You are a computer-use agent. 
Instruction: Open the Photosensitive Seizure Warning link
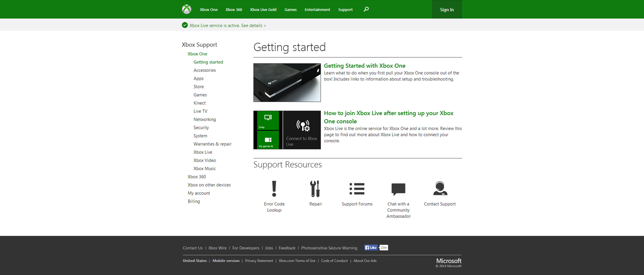[329, 248]
